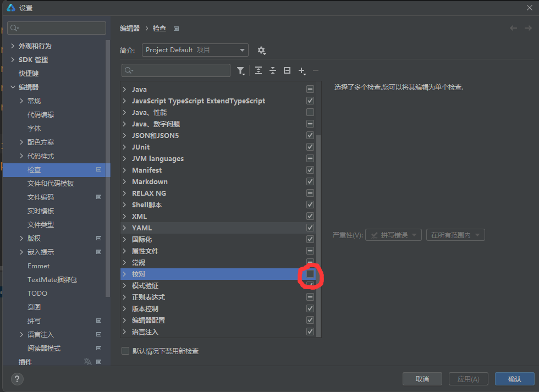The image size is (539, 392).
Task: Click the back navigation arrow
Action: tap(513, 28)
